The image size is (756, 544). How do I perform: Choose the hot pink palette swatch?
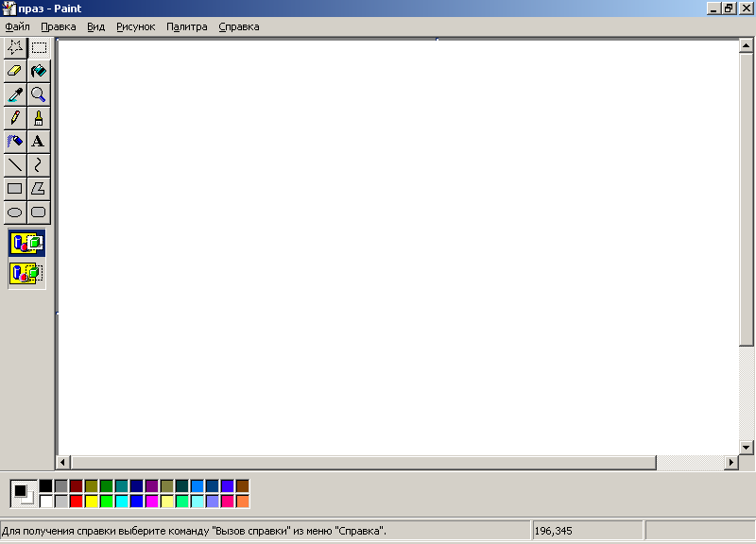(228, 501)
